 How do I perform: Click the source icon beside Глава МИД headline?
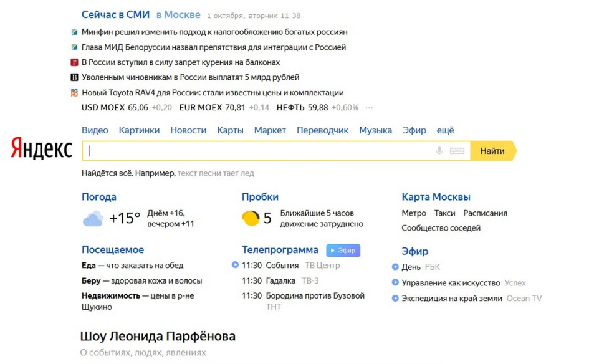(74, 47)
